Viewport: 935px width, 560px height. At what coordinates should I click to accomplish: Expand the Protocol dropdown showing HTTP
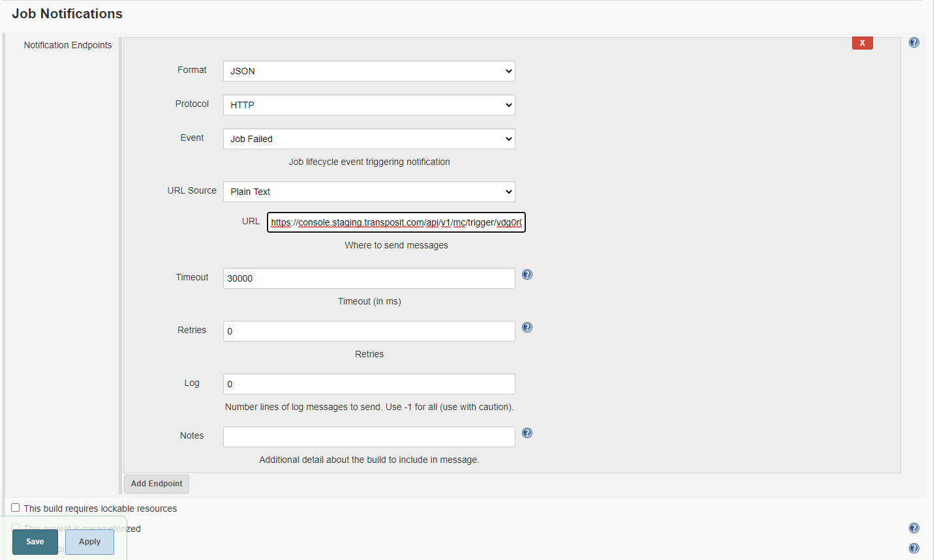[x=369, y=105]
